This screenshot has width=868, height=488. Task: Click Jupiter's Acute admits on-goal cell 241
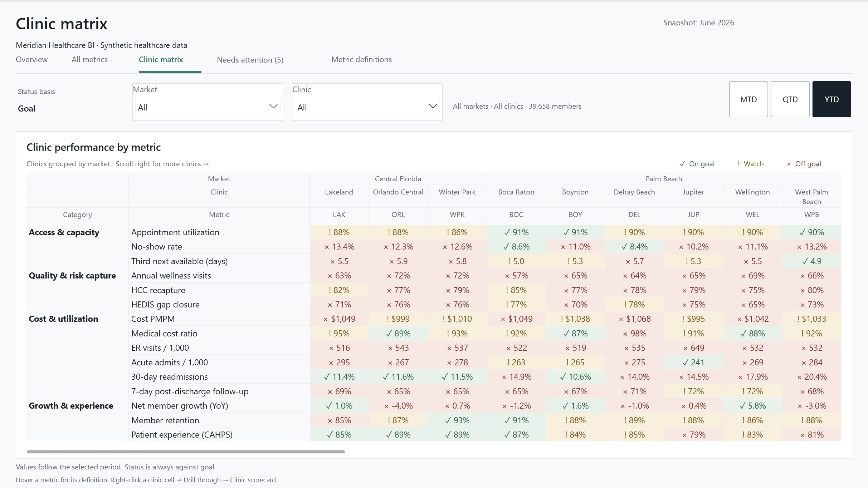pyautogui.click(x=693, y=362)
